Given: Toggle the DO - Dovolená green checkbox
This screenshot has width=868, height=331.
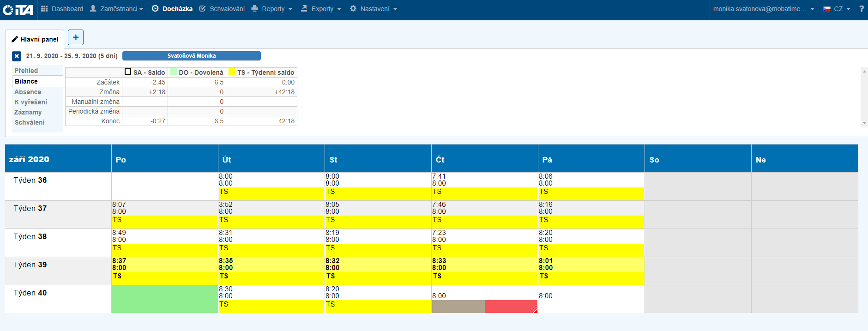Looking at the screenshot, I should click(x=174, y=72).
